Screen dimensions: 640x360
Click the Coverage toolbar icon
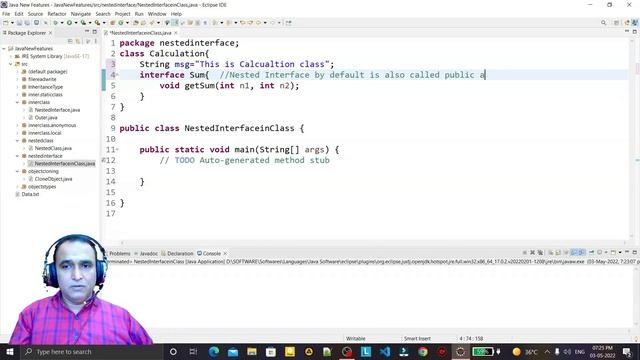coord(83,23)
